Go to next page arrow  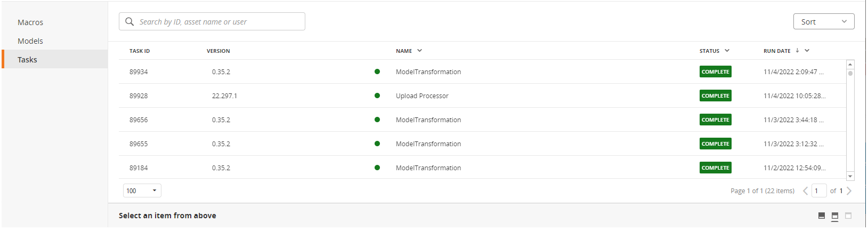tap(849, 191)
